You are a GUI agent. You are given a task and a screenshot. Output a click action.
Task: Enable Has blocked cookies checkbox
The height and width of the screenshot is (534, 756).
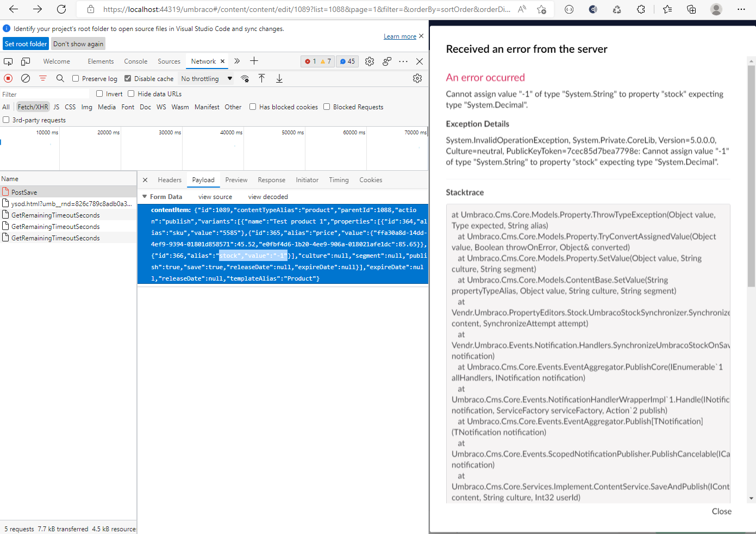253,107
